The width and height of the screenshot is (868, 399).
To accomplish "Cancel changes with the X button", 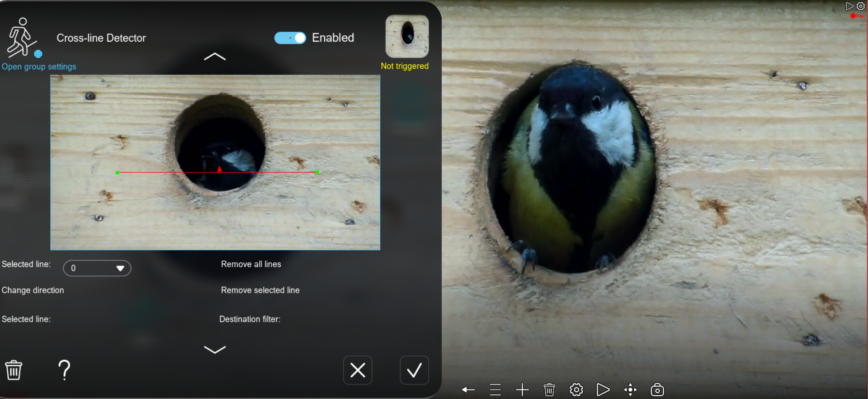I will click(x=358, y=370).
